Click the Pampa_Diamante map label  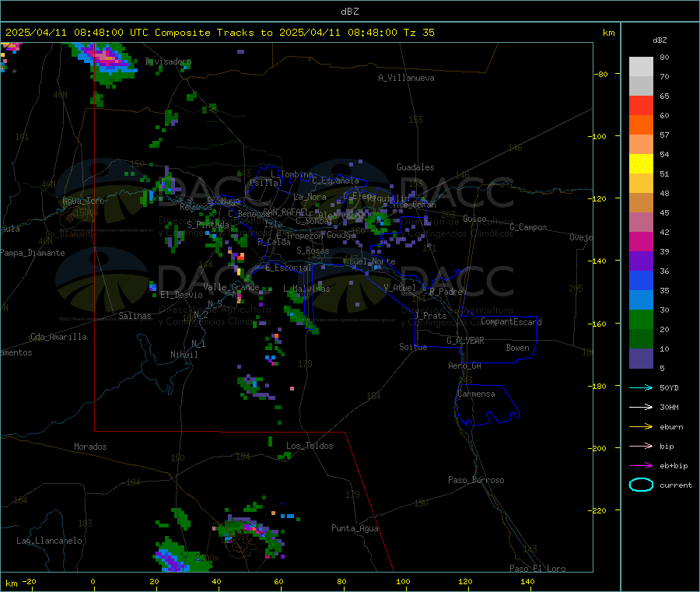click(32, 253)
